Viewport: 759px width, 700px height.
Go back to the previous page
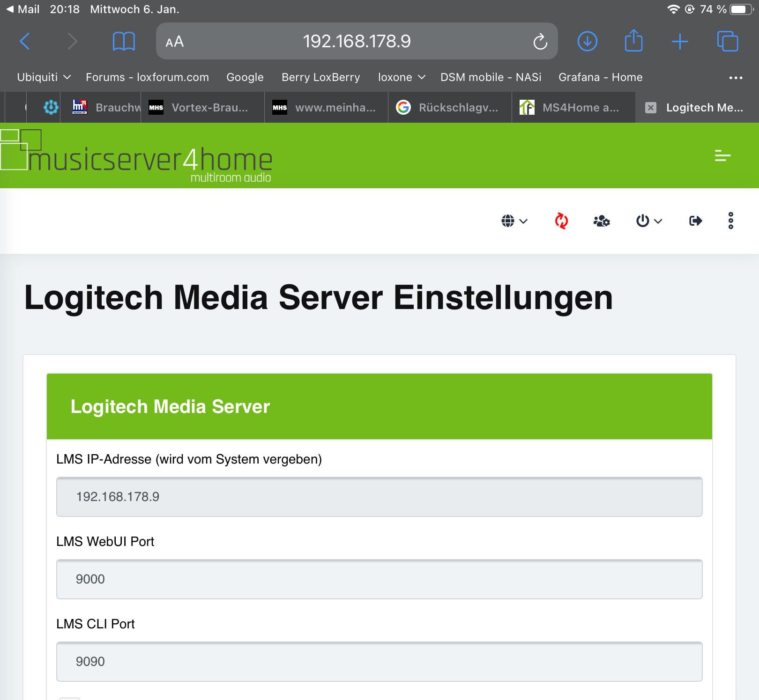coord(25,41)
